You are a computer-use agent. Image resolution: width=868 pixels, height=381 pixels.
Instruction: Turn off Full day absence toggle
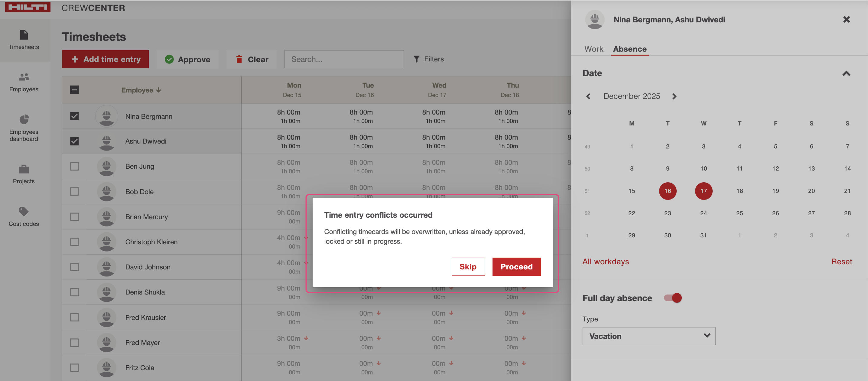(x=673, y=298)
